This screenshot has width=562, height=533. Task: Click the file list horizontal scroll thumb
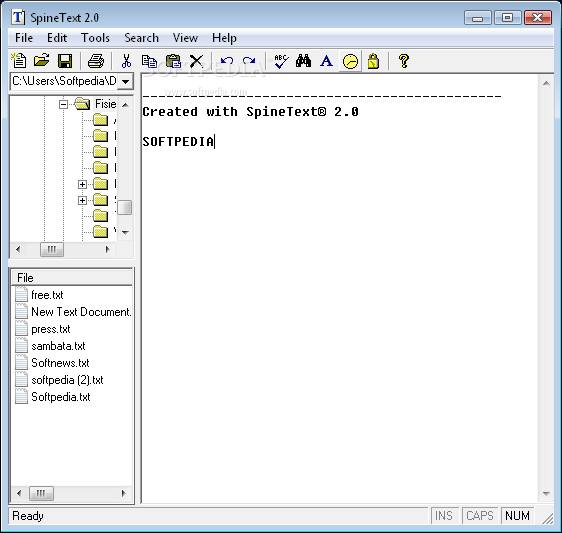[41, 494]
